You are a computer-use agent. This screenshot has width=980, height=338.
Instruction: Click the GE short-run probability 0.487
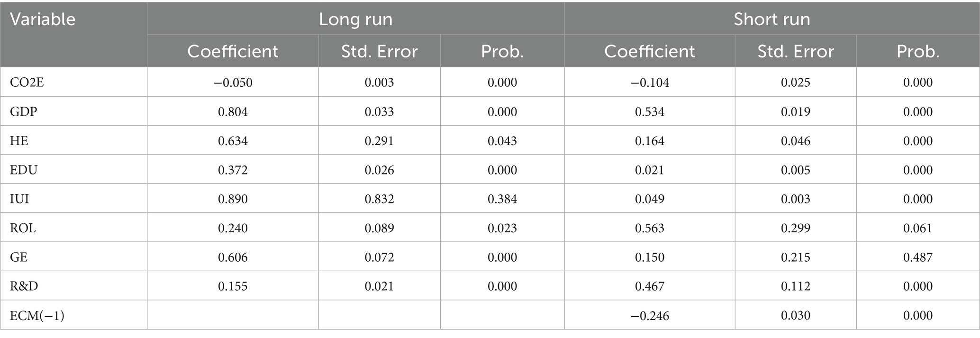918,257
